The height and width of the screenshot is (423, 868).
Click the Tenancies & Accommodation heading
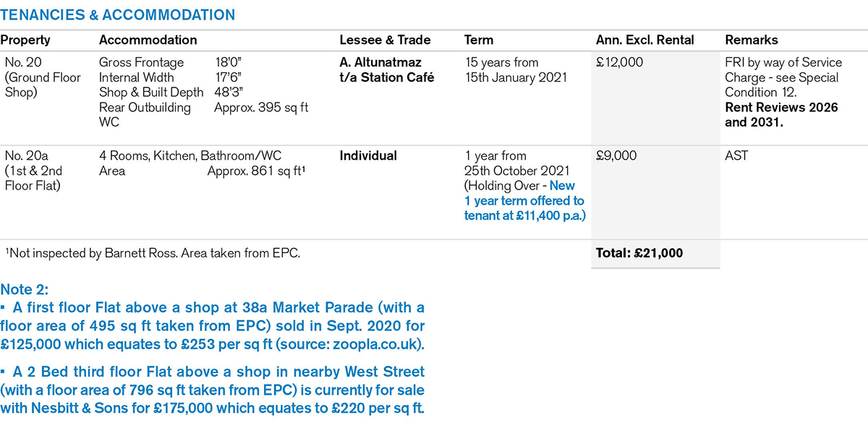118,15
